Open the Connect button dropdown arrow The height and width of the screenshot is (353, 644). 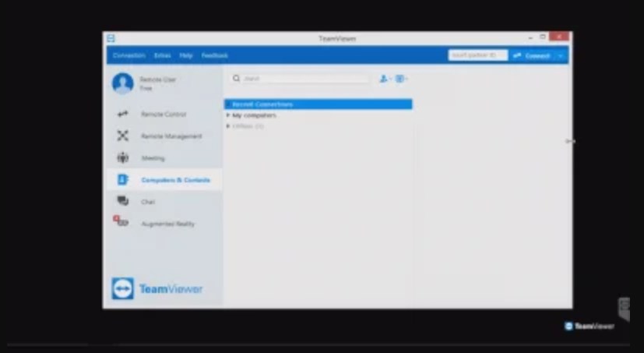point(561,55)
